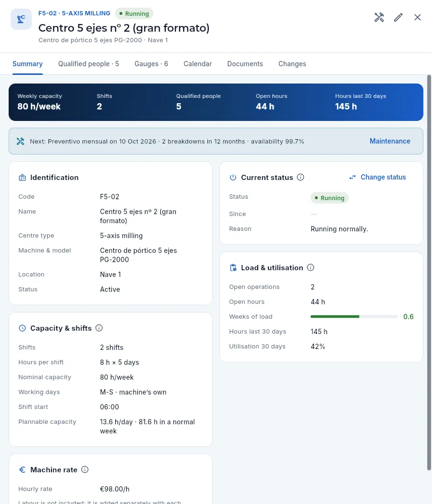
Task: Click the €98.00/h hourly rate value
Action: pyautogui.click(x=115, y=489)
